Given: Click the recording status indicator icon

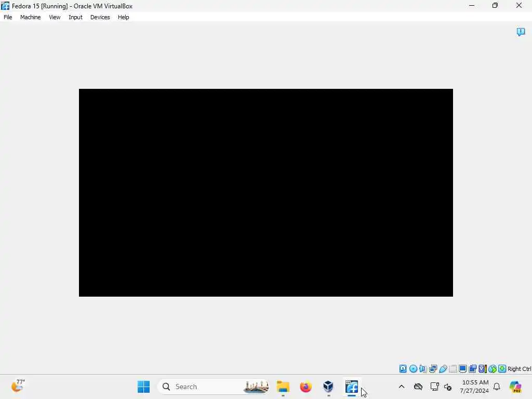Looking at the screenshot, I should point(472,368).
